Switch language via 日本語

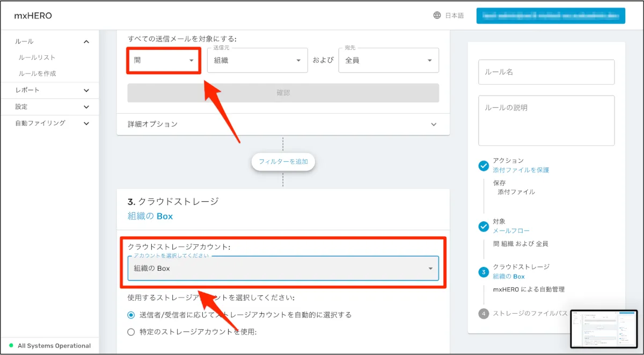455,16
